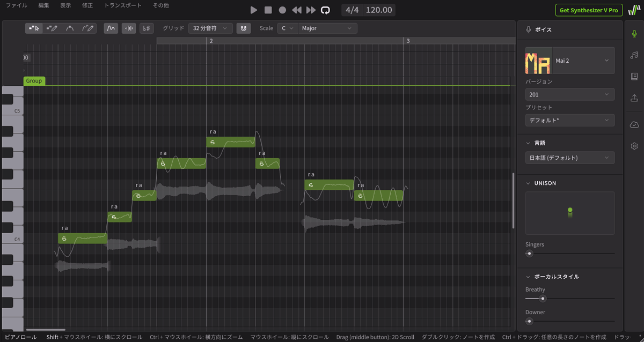Open the Major scale type dropdown
Screen dimensions: 644x342
328,28
